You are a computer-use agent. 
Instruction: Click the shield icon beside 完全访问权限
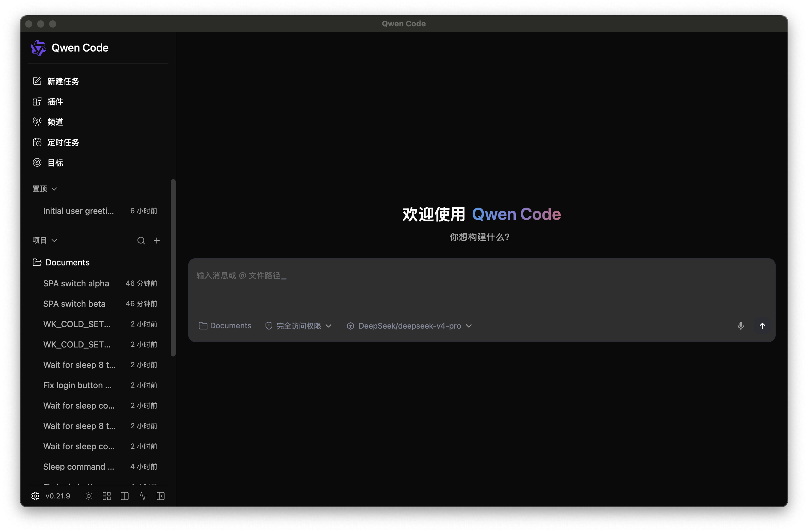pos(269,326)
